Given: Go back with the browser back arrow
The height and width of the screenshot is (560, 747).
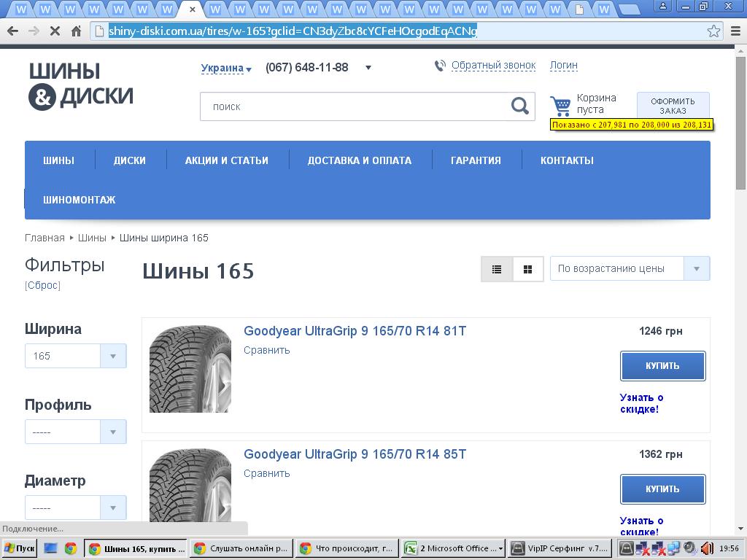Looking at the screenshot, I should (x=13, y=31).
